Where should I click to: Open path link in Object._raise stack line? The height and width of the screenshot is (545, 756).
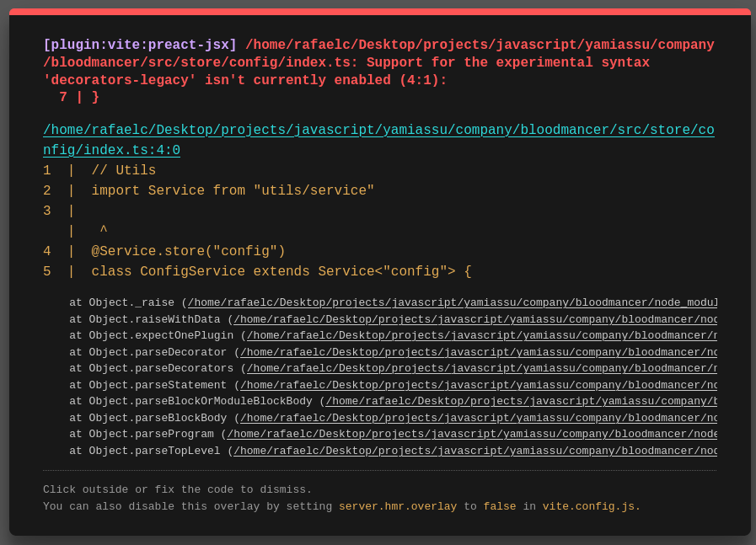(x=453, y=302)
